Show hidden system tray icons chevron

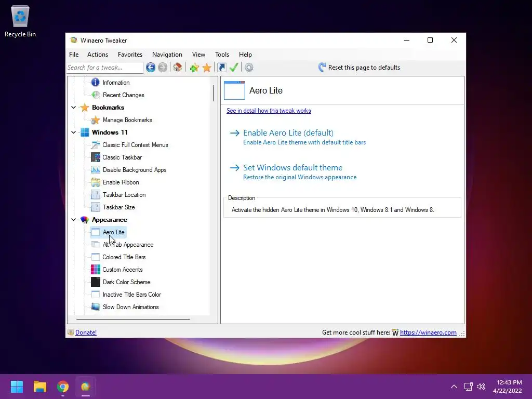454,387
